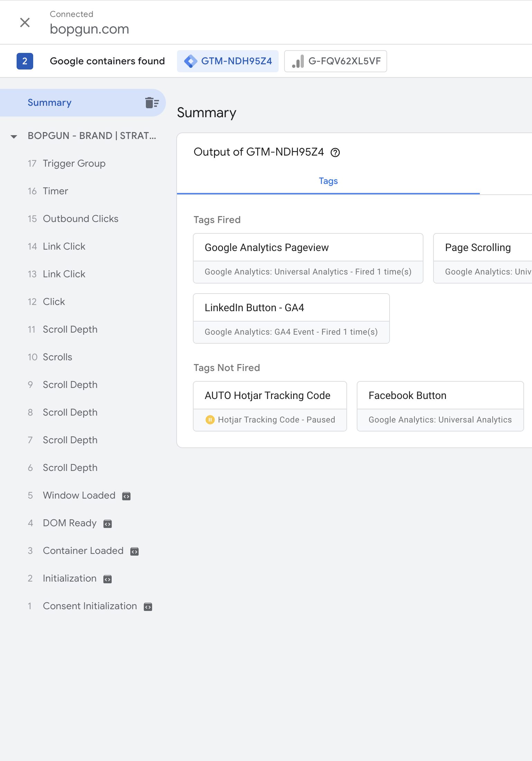Open event 1 Consent Initialization
Viewport: 532px width, 761px height.
[83, 606]
